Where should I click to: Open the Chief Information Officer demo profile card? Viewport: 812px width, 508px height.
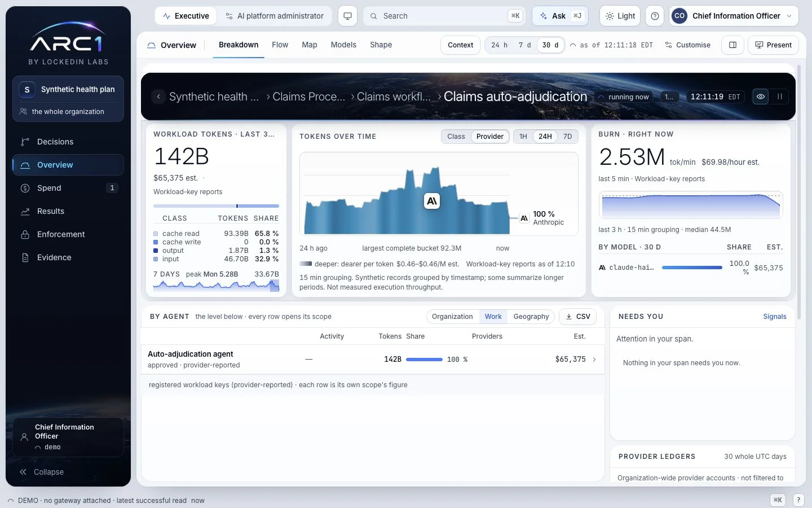(68, 437)
